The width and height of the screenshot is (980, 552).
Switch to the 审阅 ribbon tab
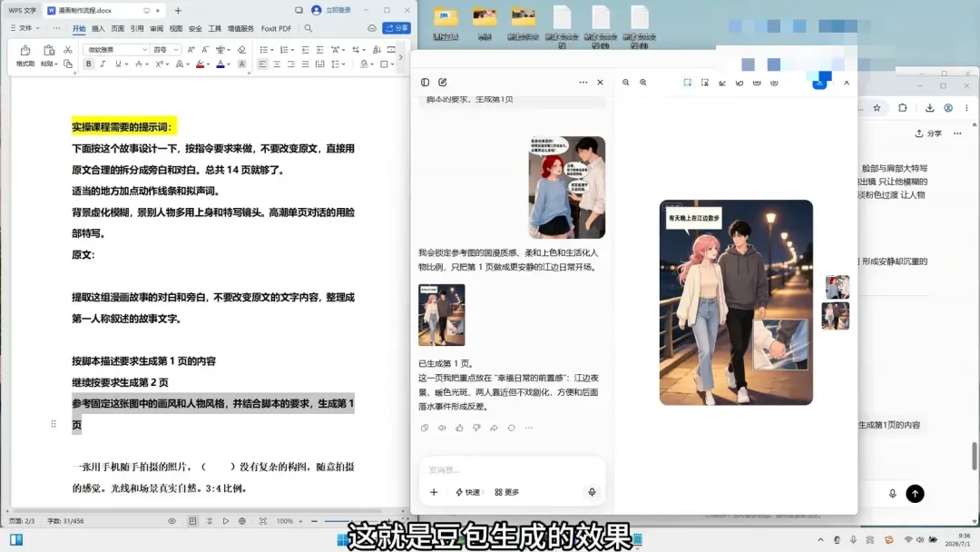point(156,28)
